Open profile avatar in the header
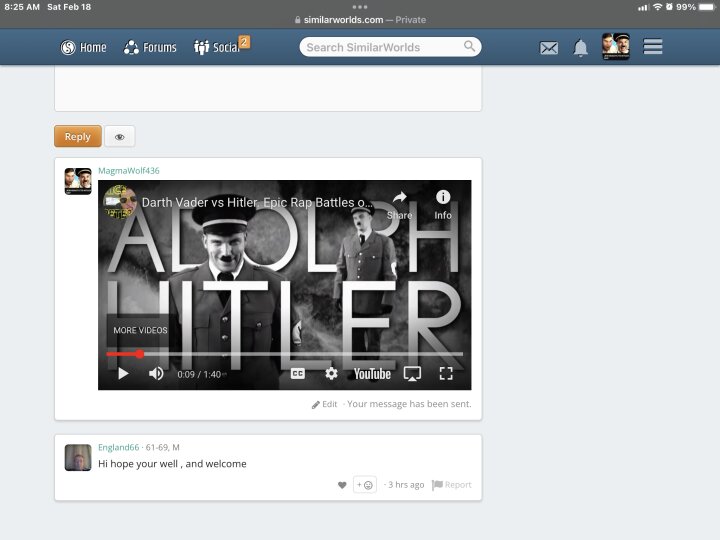 (616, 46)
